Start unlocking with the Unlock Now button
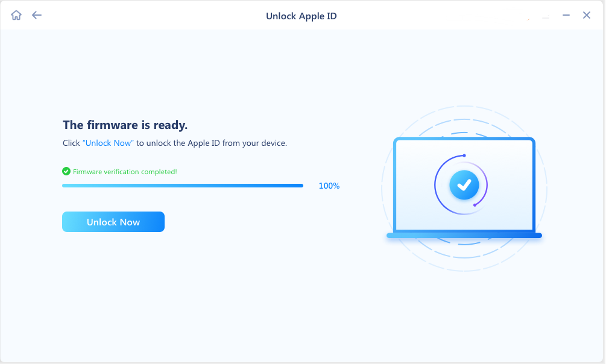This screenshot has width=606, height=364. click(x=113, y=222)
